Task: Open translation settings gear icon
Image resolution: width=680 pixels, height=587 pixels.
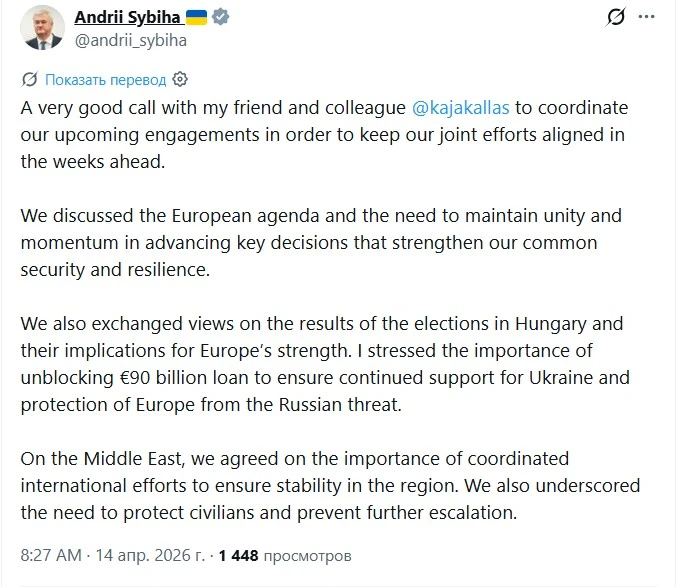Action: click(180, 79)
